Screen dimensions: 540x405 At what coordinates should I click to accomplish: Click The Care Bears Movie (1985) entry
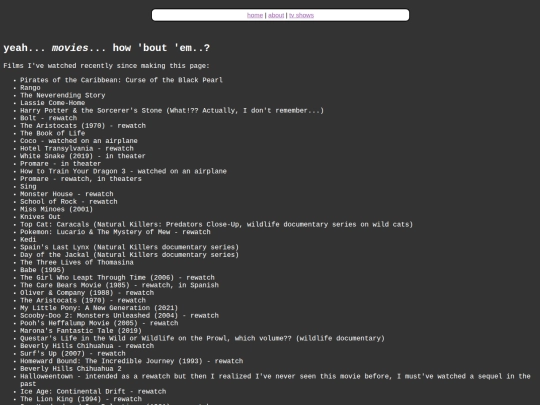[120, 285]
